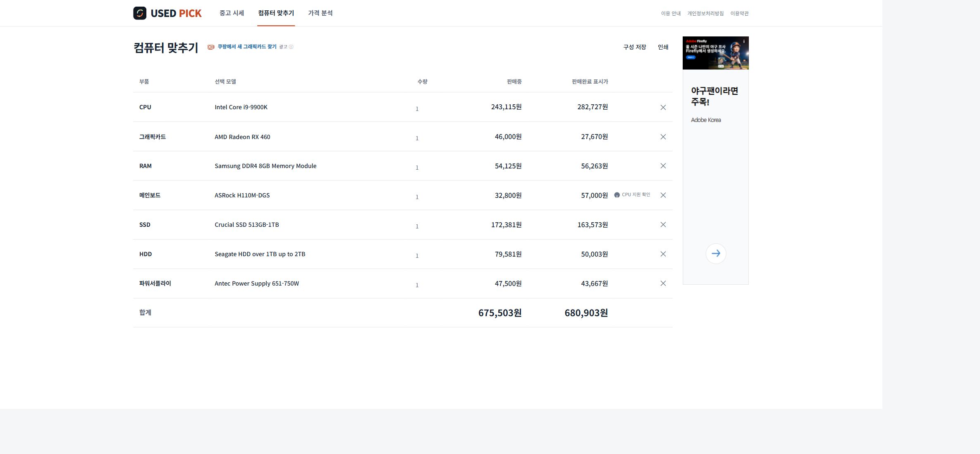Remove the Seagate HDD entry

point(663,254)
